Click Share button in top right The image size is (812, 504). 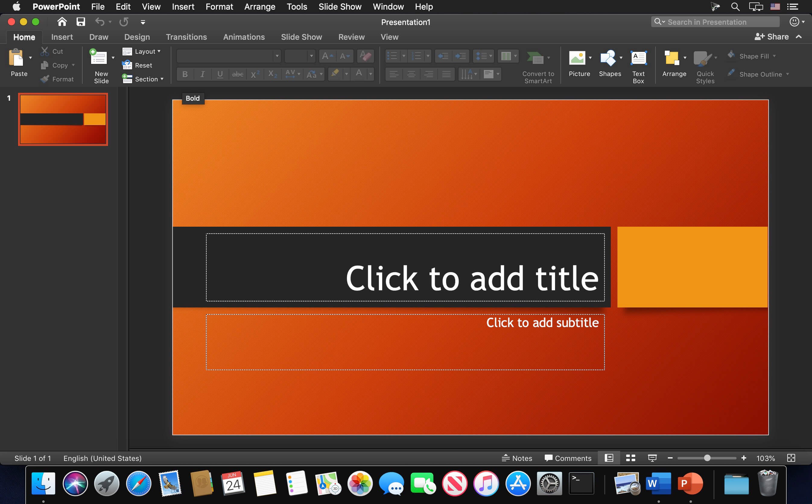pos(776,36)
